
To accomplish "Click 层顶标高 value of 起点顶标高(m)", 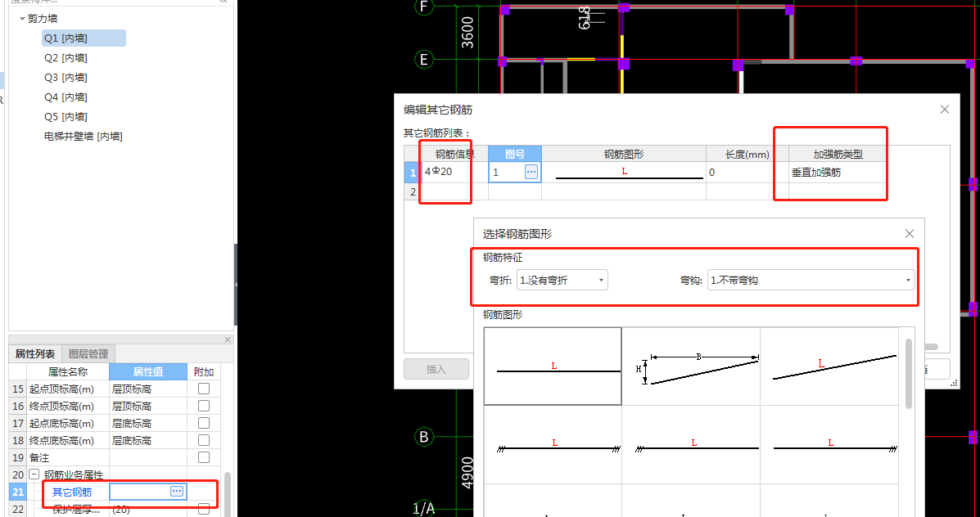I will click(x=148, y=389).
